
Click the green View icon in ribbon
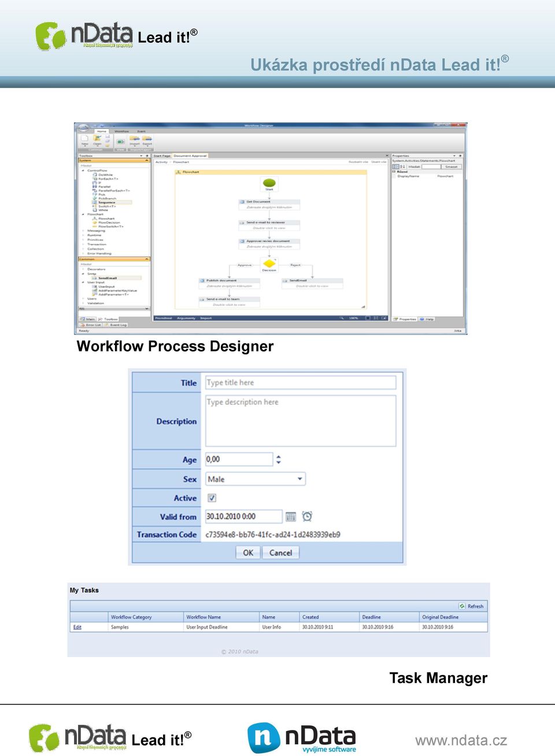(x=121, y=141)
